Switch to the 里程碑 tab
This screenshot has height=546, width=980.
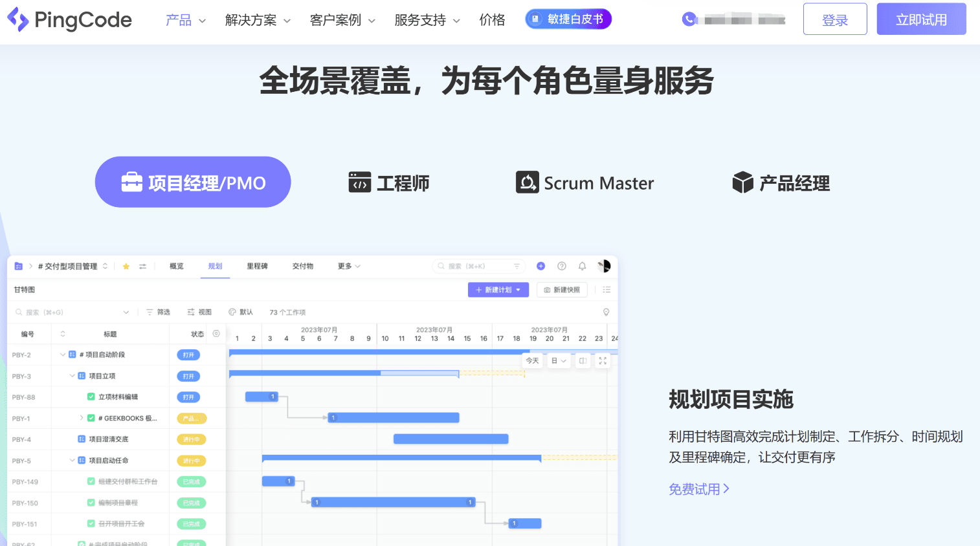[257, 267]
